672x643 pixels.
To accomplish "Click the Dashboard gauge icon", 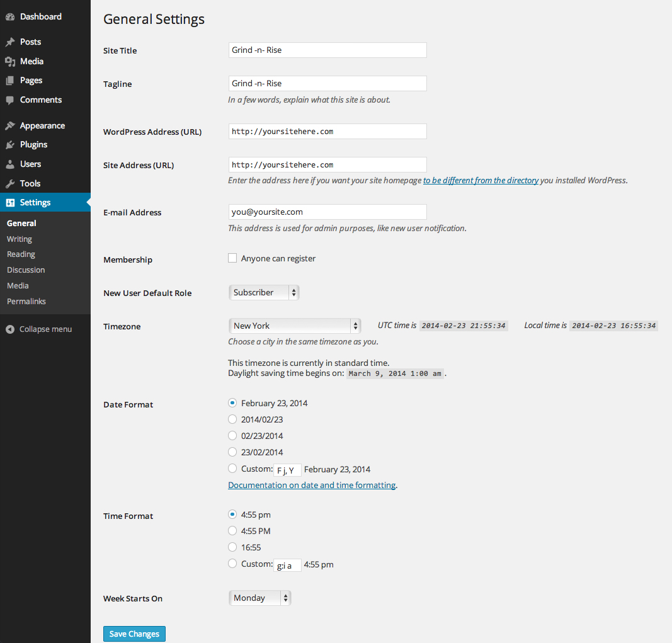I will 10,17.
